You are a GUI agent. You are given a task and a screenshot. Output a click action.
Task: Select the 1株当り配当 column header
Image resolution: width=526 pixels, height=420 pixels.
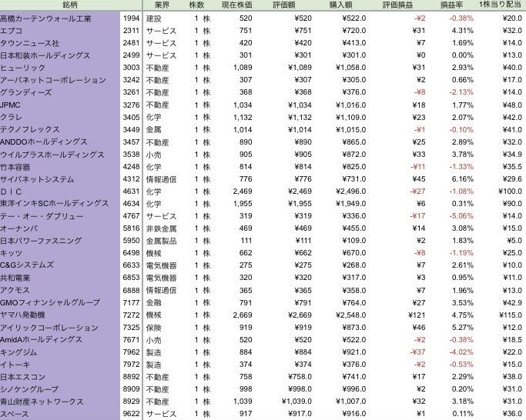point(500,5)
